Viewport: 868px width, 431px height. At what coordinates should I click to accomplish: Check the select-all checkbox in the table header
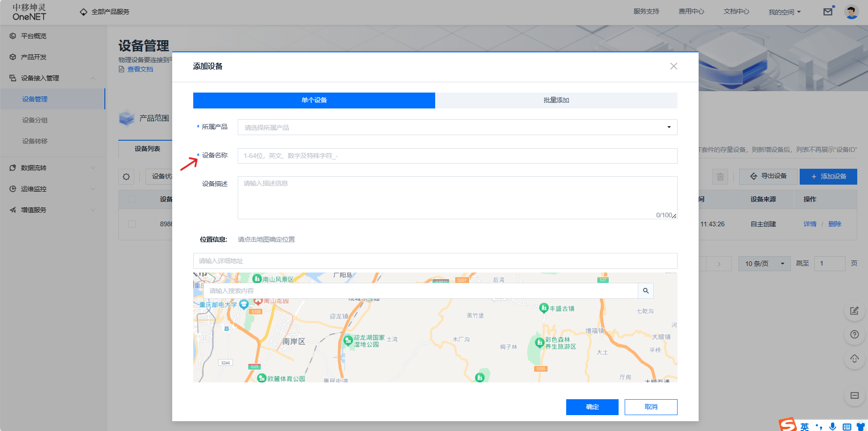[x=131, y=199]
